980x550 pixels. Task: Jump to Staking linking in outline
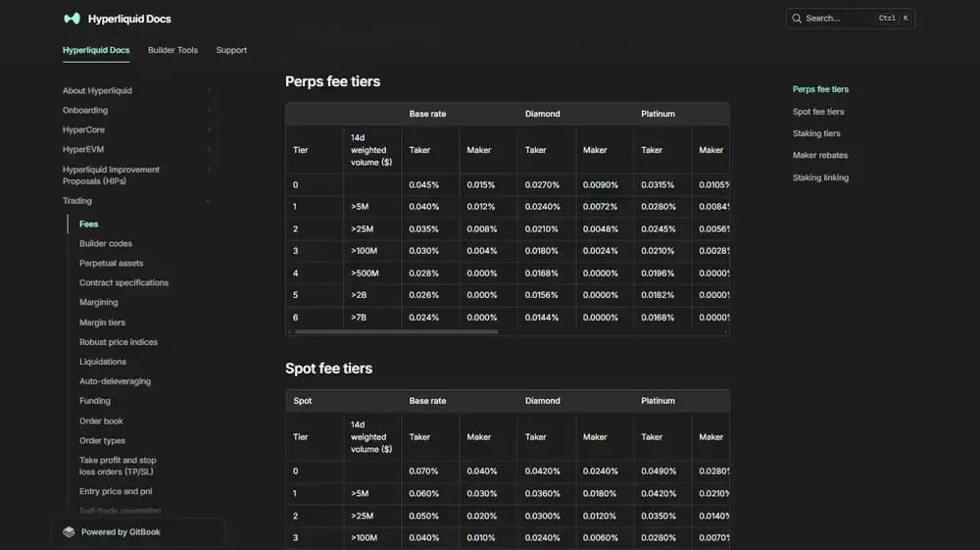point(820,177)
